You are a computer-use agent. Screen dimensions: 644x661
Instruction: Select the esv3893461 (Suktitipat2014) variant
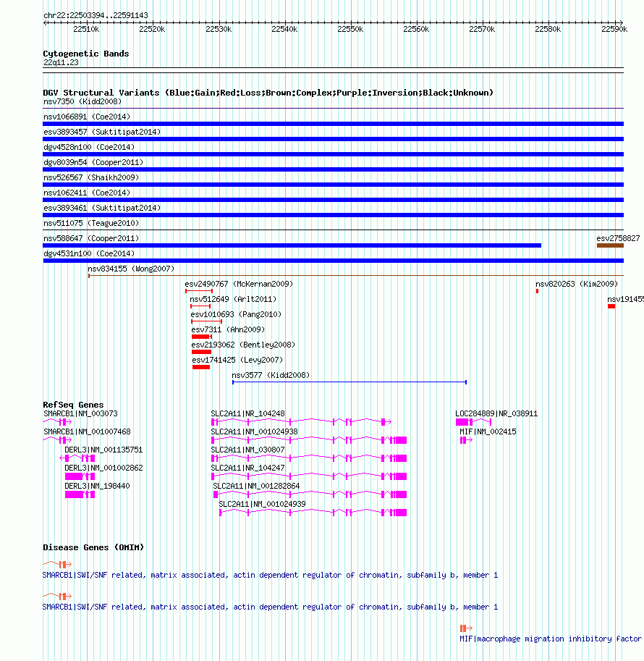point(333,214)
